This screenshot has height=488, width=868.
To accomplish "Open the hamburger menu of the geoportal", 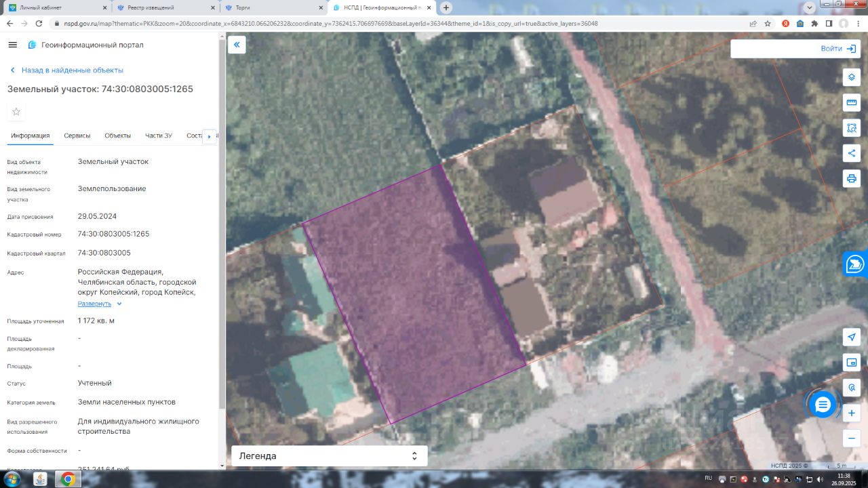I will coord(12,45).
